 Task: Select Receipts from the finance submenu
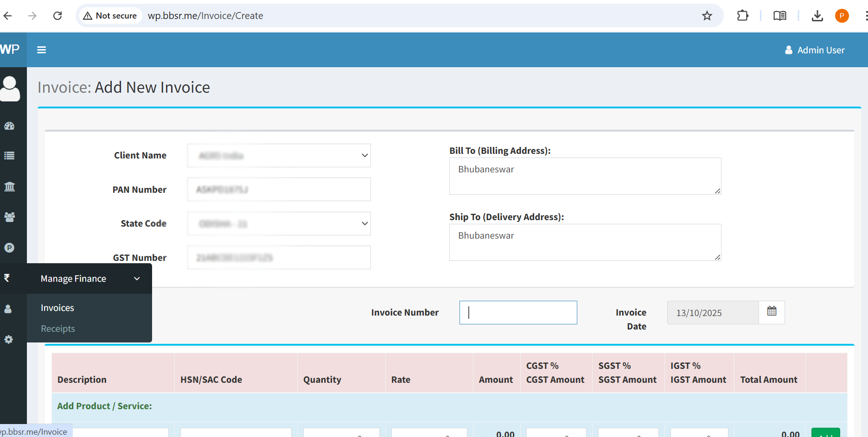tap(58, 329)
